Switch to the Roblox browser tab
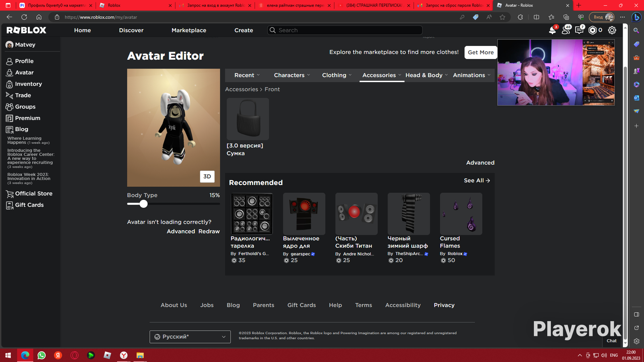 tap(135, 5)
